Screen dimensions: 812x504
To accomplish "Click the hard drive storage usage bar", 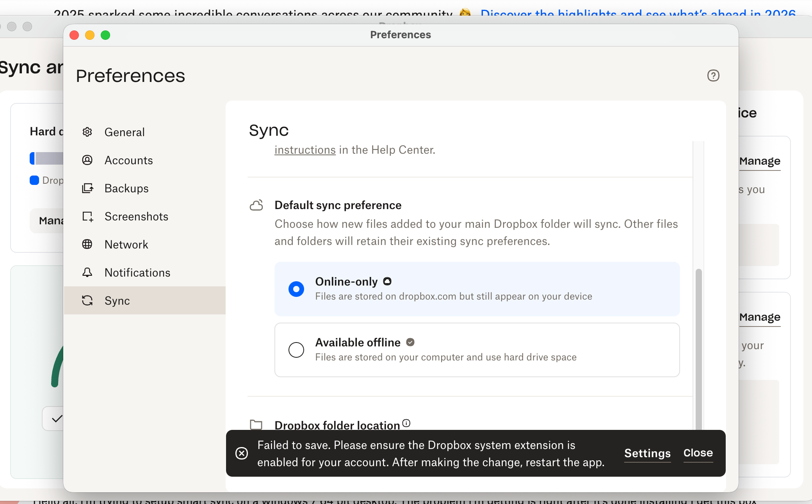I will (x=47, y=158).
